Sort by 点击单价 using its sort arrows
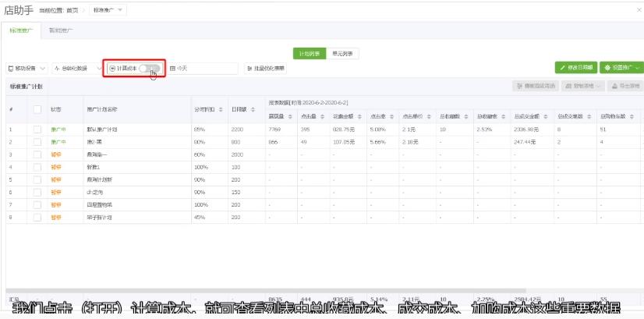The height and width of the screenshot is (319, 644). tap(429, 117)
